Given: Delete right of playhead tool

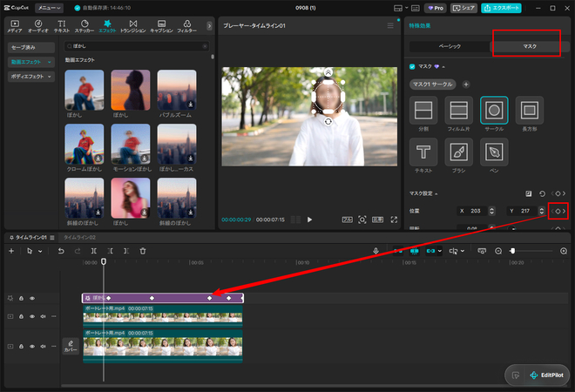Looking at the screenshot, I should 126,251.
